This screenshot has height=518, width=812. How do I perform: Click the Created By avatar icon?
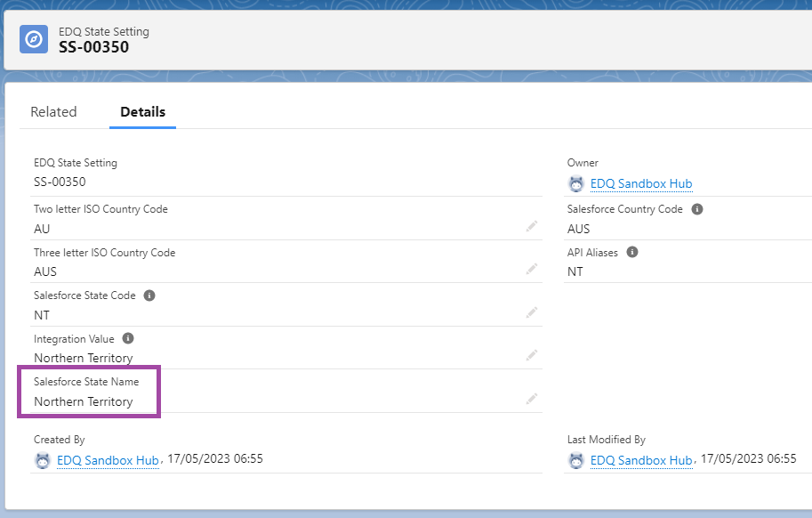click(43, 460)
